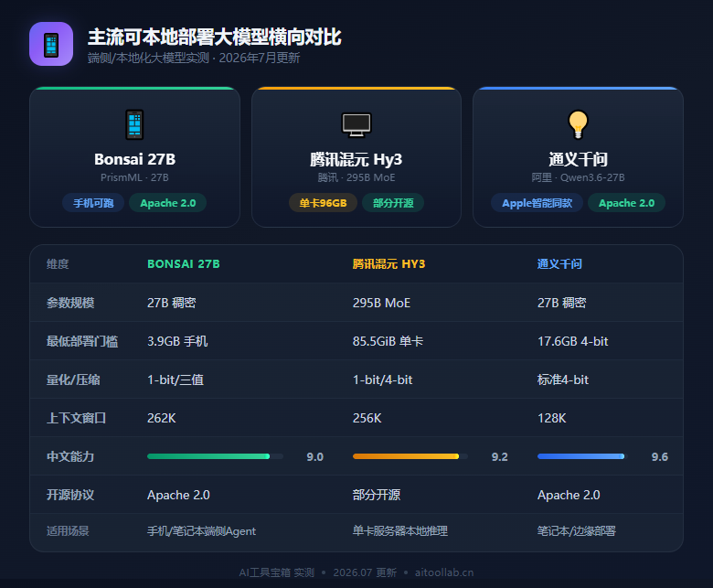Click the 9.2 score value
The width and height of the screenshot is (713, 588).
pyautogui.click(x=499, y=456)
